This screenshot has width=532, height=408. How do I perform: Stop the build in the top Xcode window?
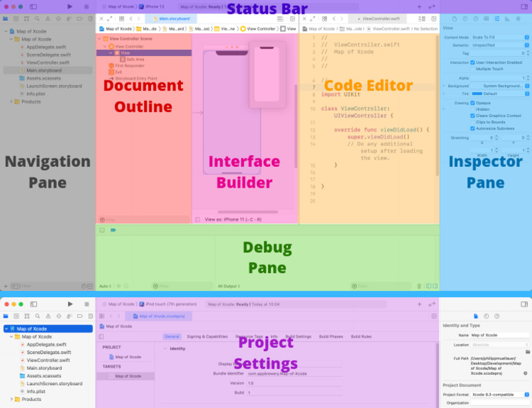coord(87,6)
